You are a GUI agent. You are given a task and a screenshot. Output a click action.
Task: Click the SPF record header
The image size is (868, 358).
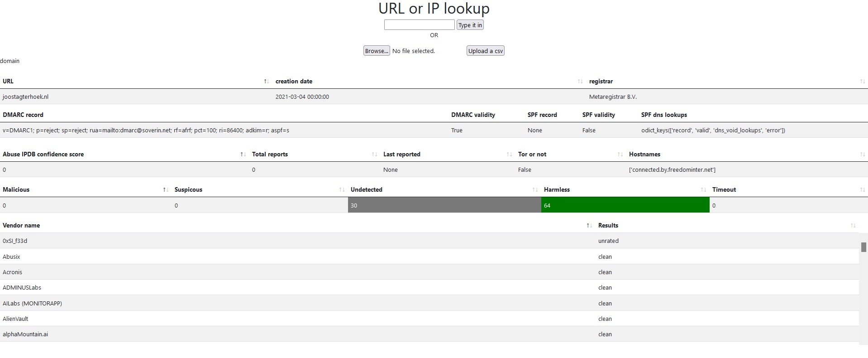click(x=542, y=115)
